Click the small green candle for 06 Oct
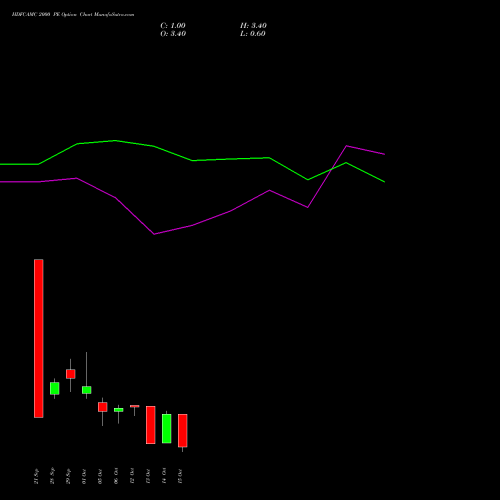 pos(119,410)
